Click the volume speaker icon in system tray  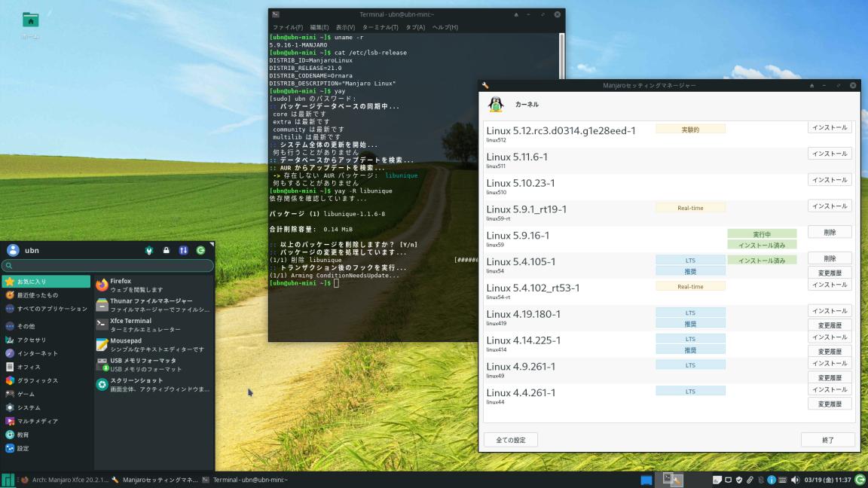point(795,480)
